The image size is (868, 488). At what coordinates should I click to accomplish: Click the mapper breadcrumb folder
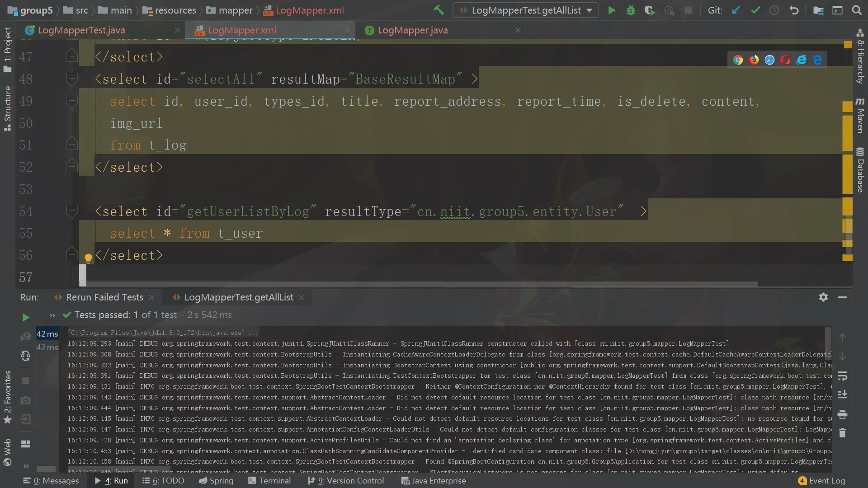pos(230,10)
